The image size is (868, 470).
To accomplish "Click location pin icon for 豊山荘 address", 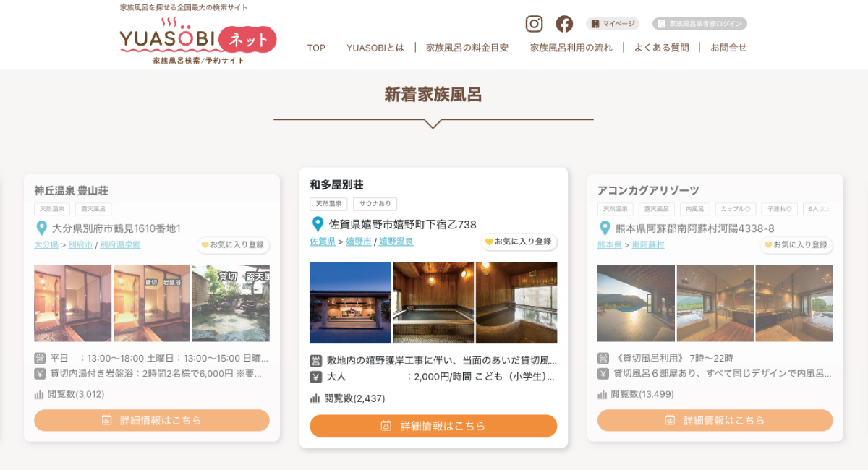I will 41,228.
